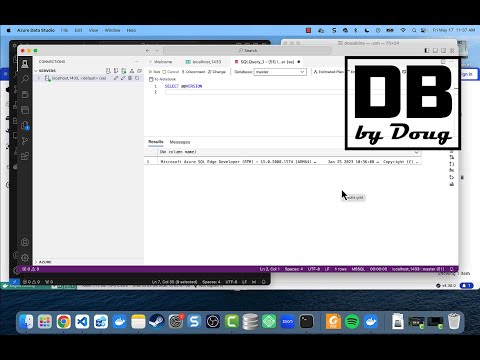Open Connections panel more actions ellipsis
The image size is (480, 360).
pyautogui.click(x=136, y=61)
